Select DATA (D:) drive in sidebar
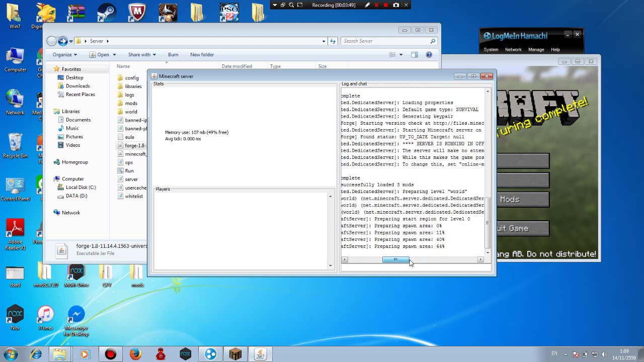This screenshot has width=644, height=362. point(76,196)
